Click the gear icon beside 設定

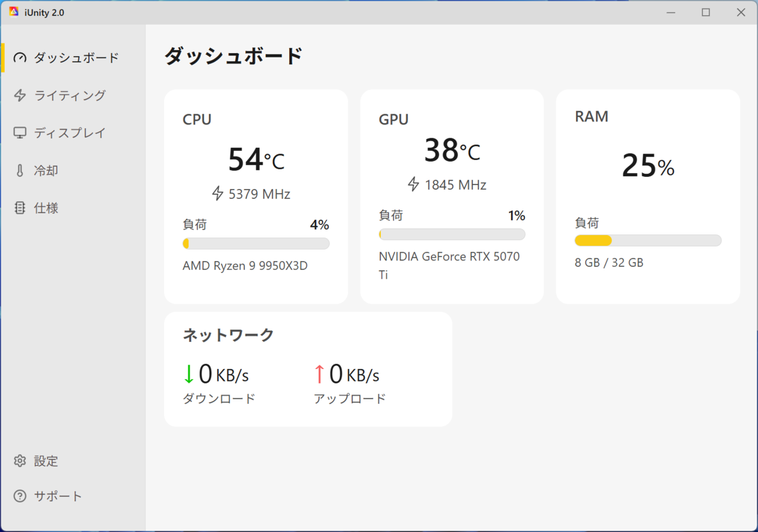pyautogui.click(x=20, y=461)
